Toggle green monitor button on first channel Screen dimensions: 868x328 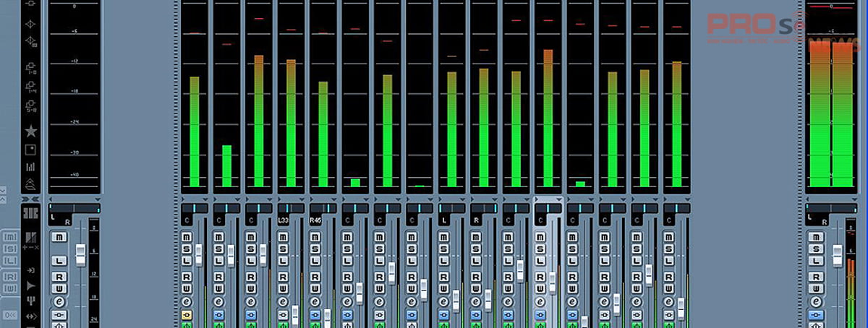point(186,325)
